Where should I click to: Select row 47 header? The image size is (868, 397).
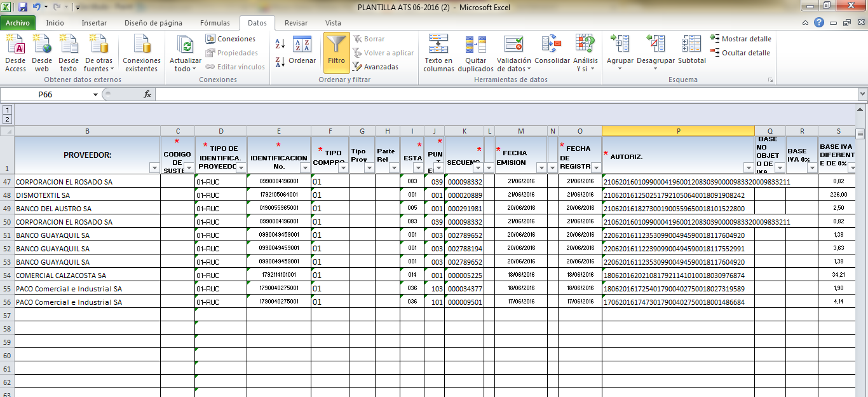point(7,181)
